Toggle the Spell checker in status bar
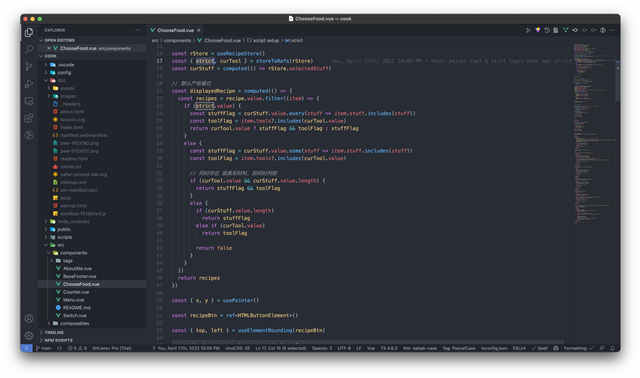This screenshot has width=640, height=378. (541, 348)
